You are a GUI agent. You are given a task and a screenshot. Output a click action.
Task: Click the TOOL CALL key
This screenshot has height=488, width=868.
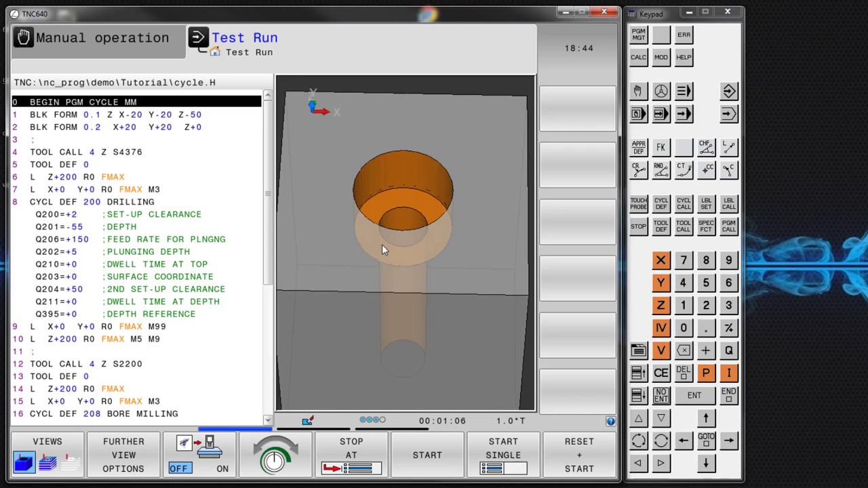pyautogui.click(x=684, y=226)
